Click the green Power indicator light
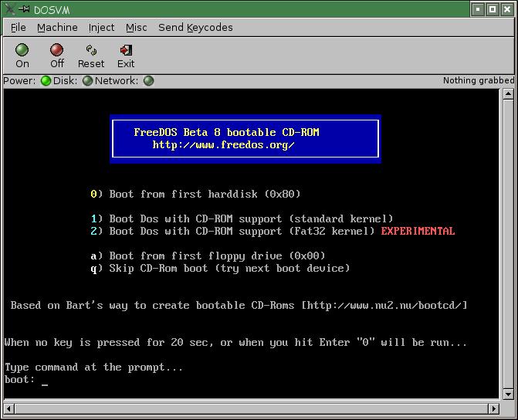 pyautogui.click(x=46, y=80)
